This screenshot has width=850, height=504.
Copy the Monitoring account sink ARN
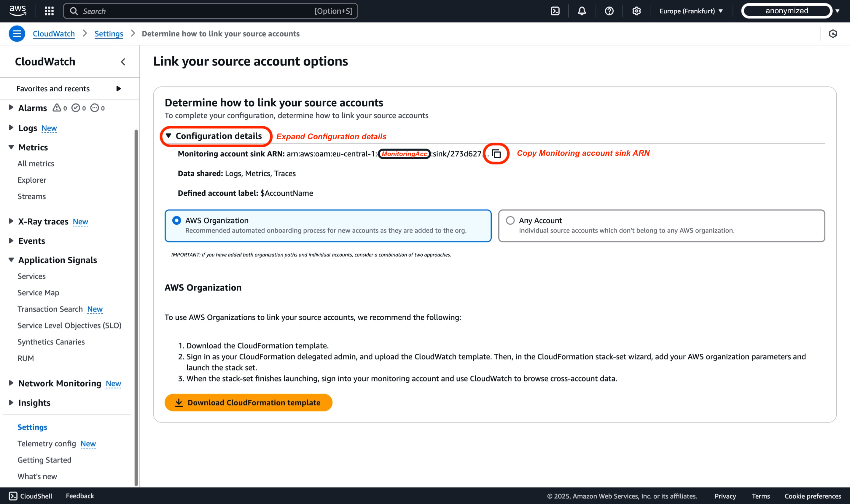click(x=496, y=154)
